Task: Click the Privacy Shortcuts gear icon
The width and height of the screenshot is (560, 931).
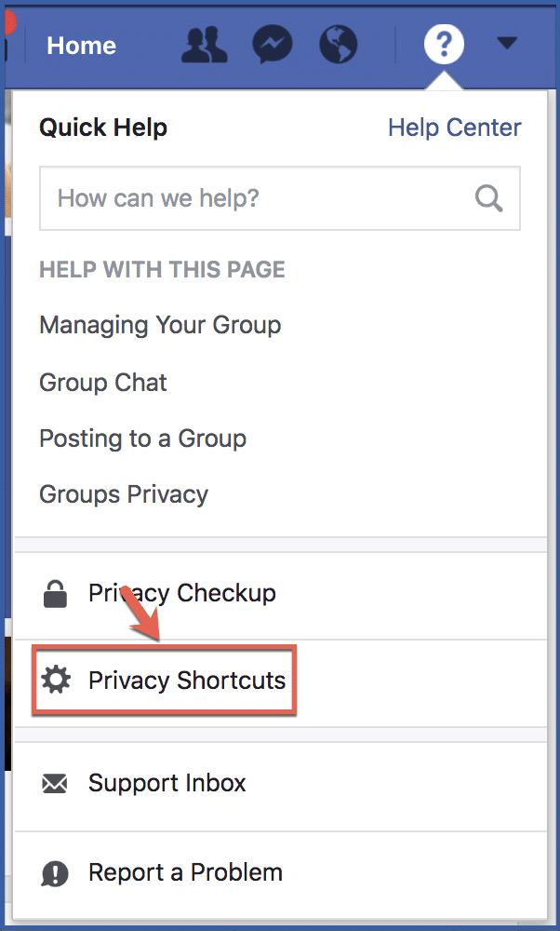Action: (57, 681)
